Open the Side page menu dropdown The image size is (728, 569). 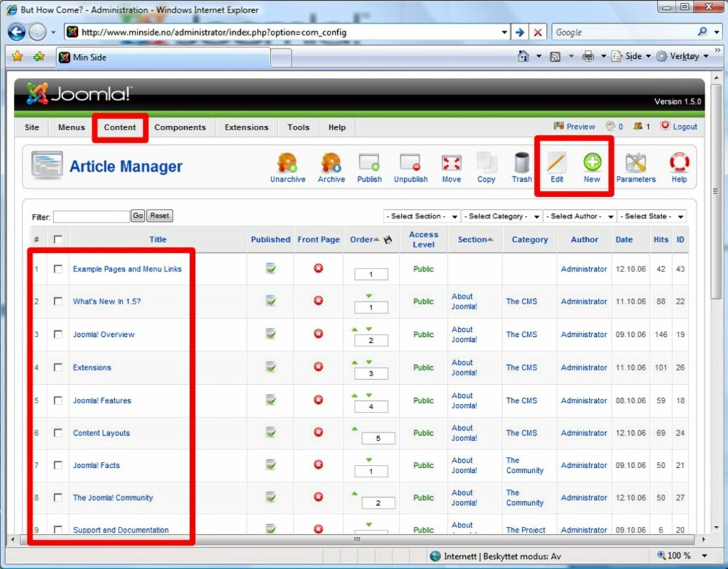648,57
